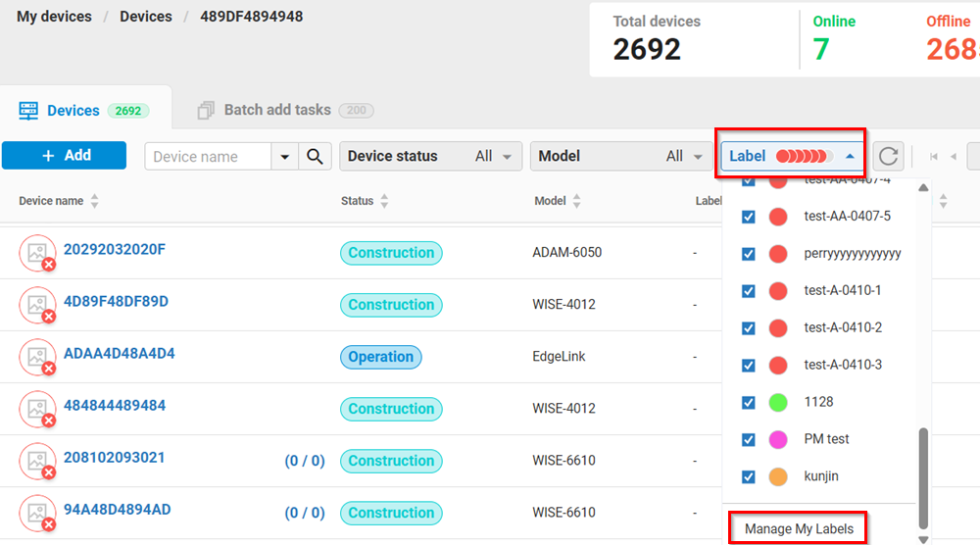This screenshot has height=545, width=980.
Task: Click the refresh list icon
Action: (888, 157)
